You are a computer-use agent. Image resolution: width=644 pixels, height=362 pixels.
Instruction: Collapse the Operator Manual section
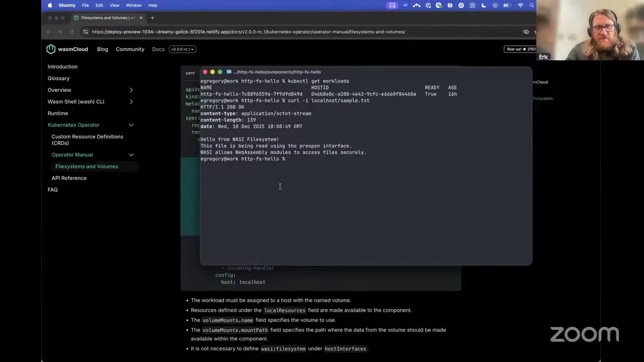coord(131,155)
